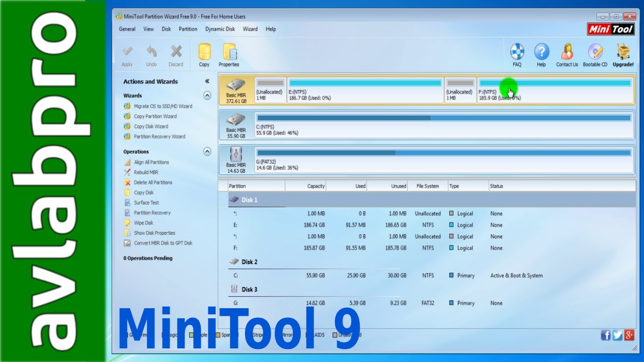The height and width of the screenshot is (362, 644).
Task: Sort by the Status column header
Action: (562, 186)
